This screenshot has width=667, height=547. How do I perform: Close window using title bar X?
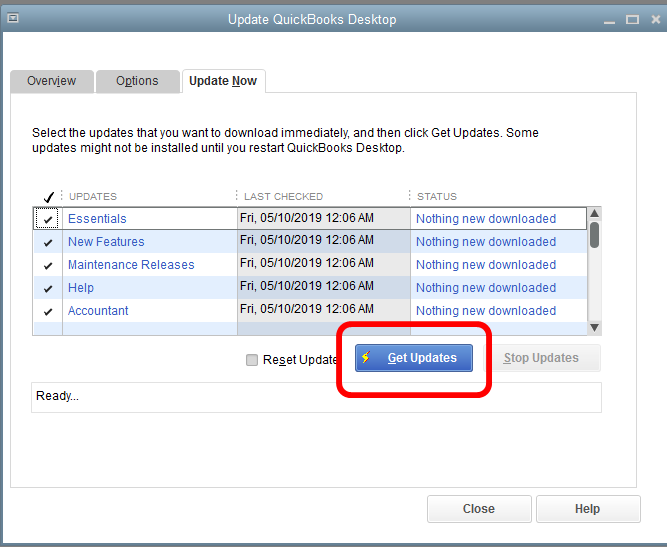coord(656,19)
